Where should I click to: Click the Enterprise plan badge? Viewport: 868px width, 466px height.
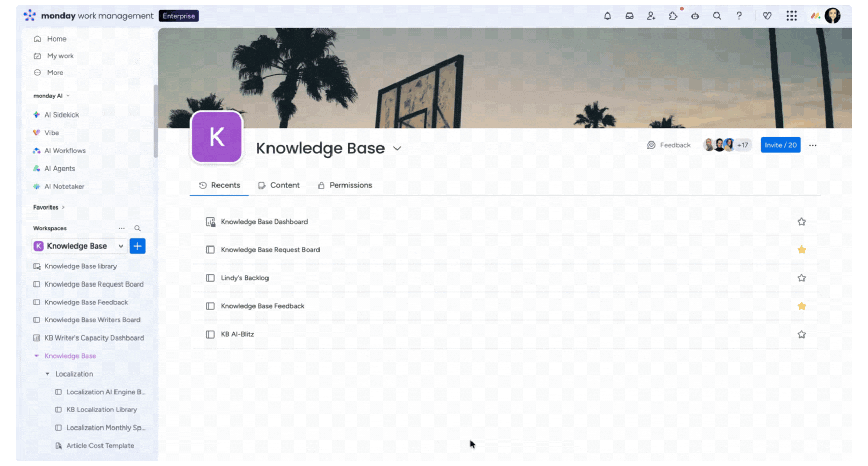pyautogui.click(x=178, y=16)
